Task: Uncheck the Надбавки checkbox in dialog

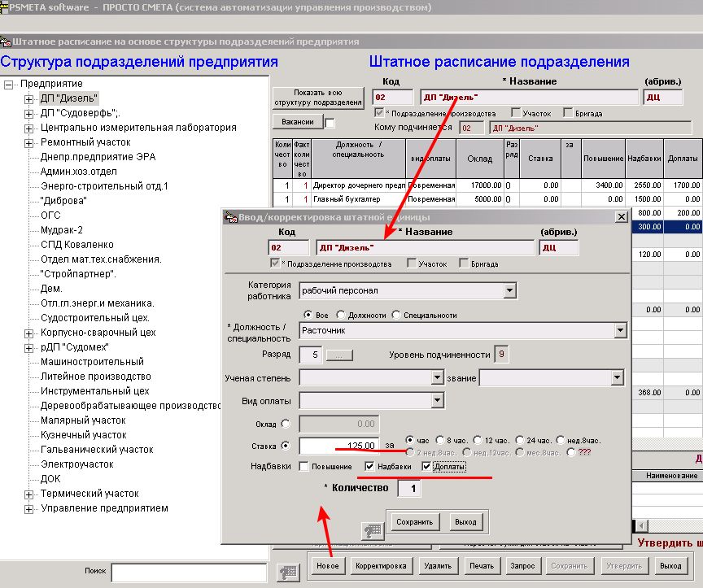Action: pos(370,467)
